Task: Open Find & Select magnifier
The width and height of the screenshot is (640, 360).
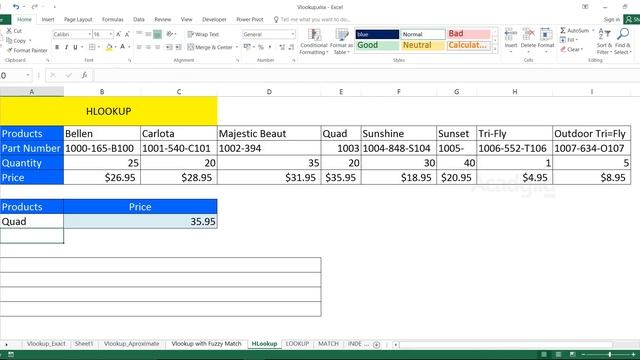Action: [623, 41]
